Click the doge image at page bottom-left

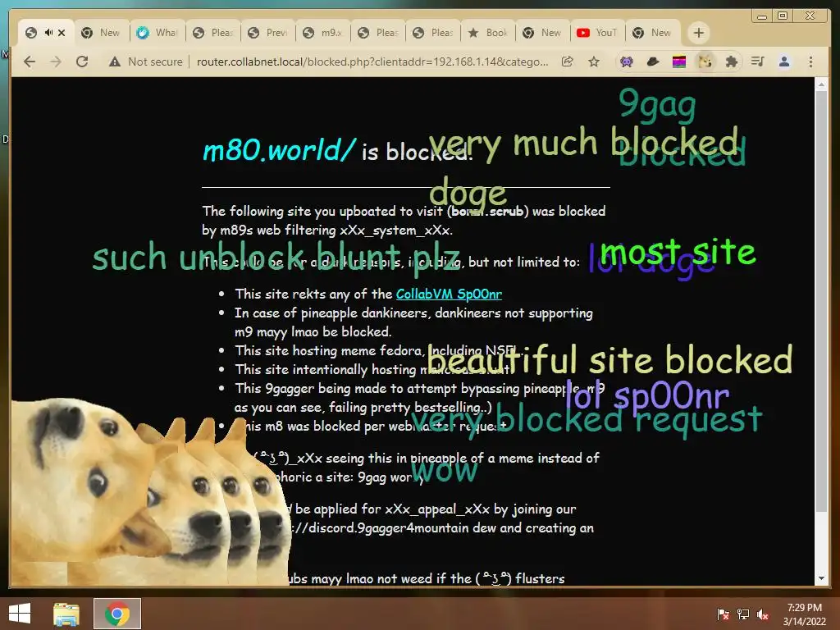click(150, 493)
